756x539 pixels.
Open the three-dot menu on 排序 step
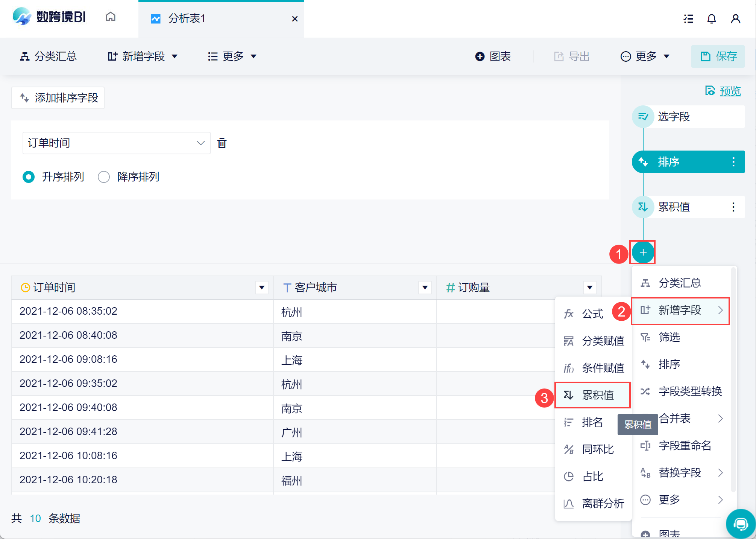coord(733,162)
